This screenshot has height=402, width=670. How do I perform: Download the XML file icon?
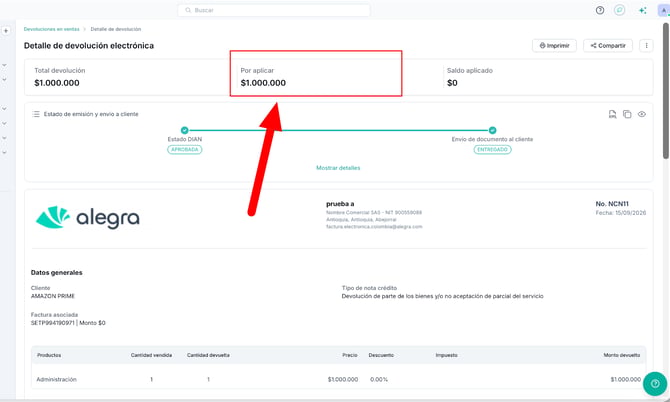click(x=612, y=114)
